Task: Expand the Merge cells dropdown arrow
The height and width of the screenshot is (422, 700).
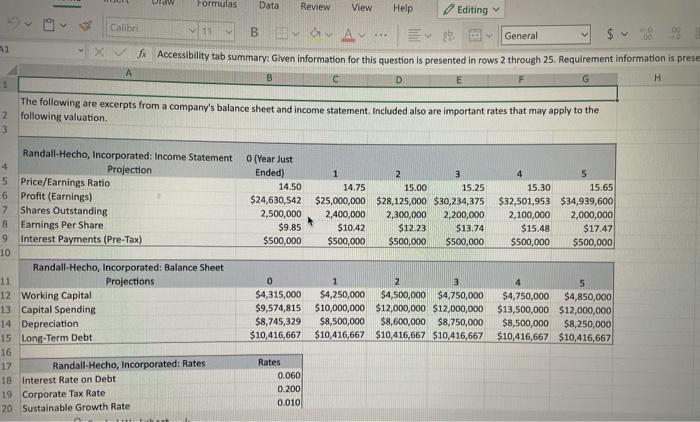Action: click(x=489, y=36)
